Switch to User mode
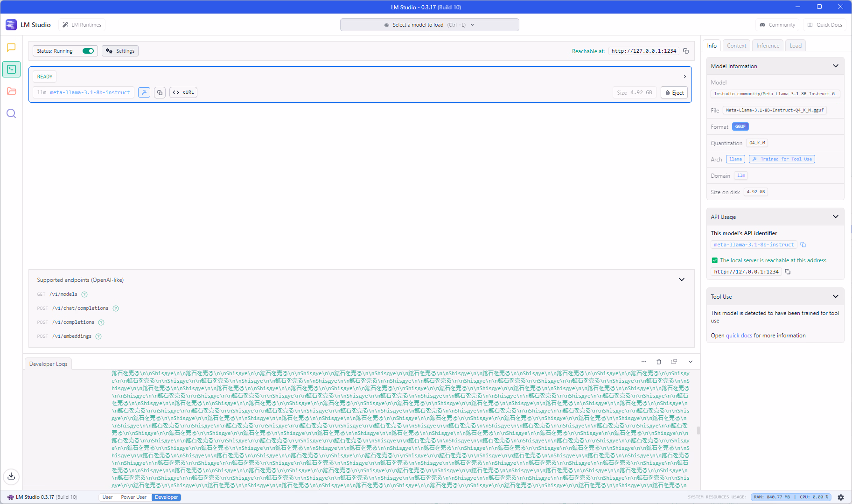 coord(107,497)
